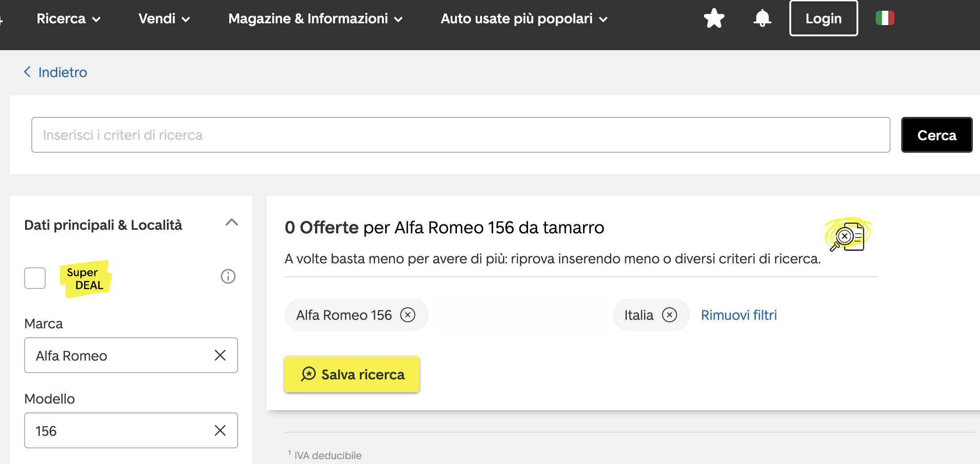Click the Login button
Image resolution: width=980 pixels, height=464 pixels.
(x=823, y=18)
